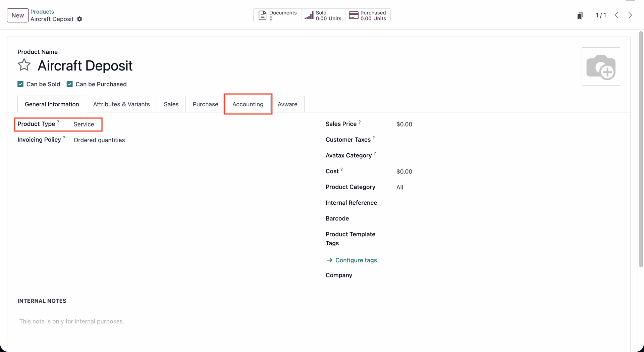Viewport: 644px width, 352px height.
Task: Switch to the Accounting tab
Action: coord(248,104)
